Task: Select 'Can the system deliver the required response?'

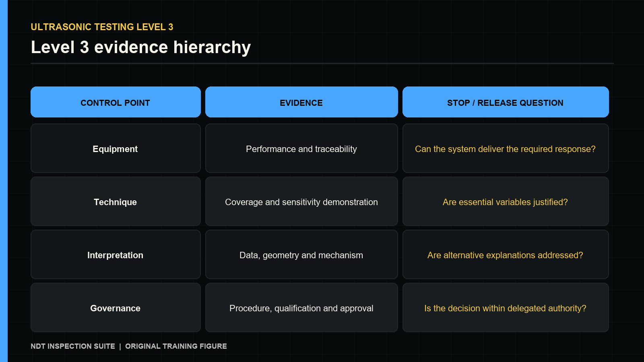Action: point(506,148)
